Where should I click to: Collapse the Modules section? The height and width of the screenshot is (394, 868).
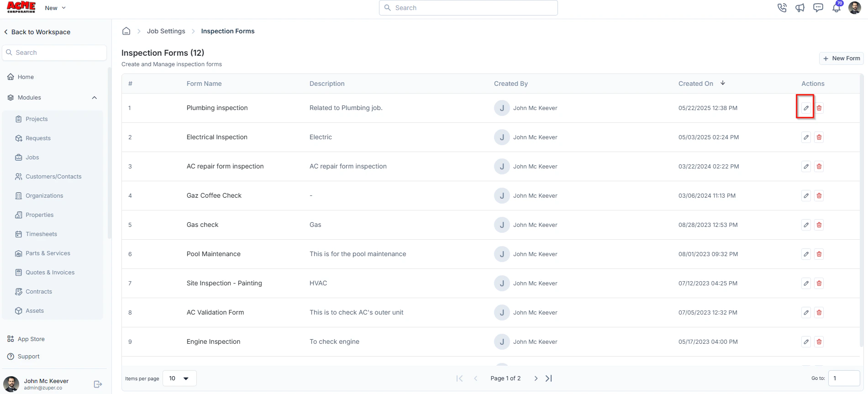[x=95, y=98]
